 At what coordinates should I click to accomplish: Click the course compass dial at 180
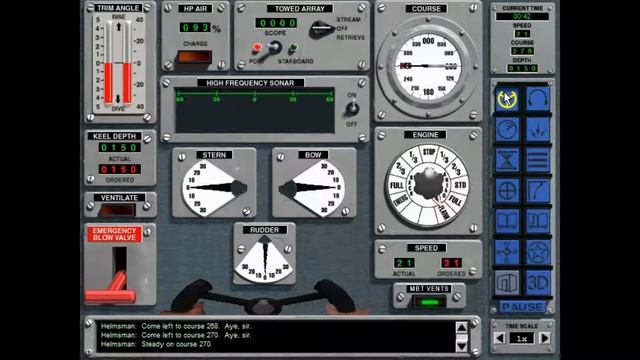click(428, 92)
